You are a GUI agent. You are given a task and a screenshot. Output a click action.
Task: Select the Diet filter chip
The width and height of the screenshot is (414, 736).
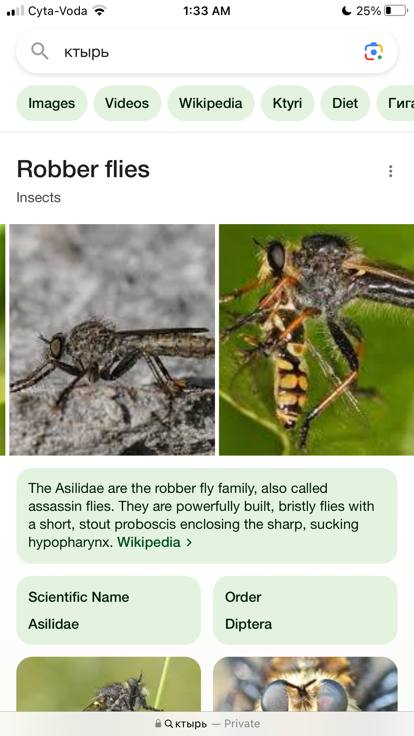pos(345,103)
